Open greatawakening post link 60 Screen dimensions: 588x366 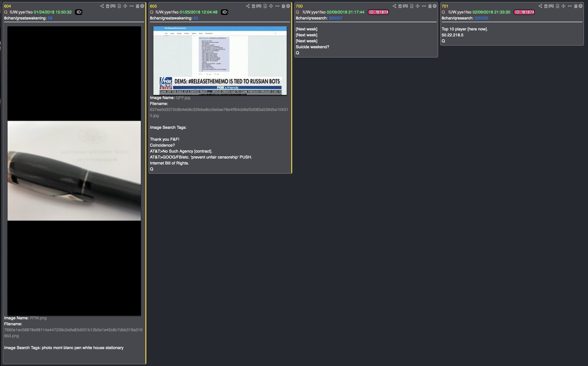click(x=196, y=18)
